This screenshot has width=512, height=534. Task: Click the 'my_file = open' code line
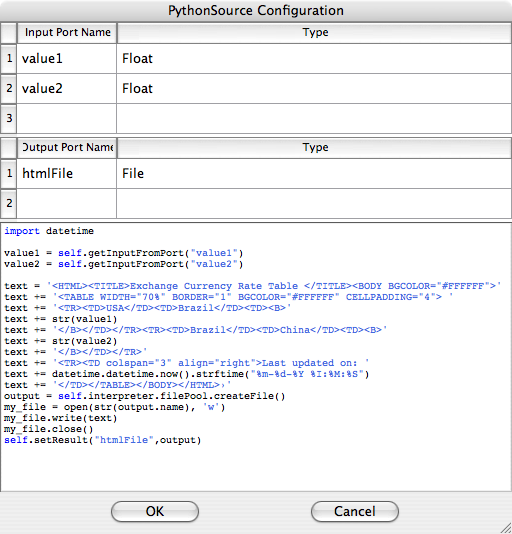pyautogui.click(x=114, y=407)
